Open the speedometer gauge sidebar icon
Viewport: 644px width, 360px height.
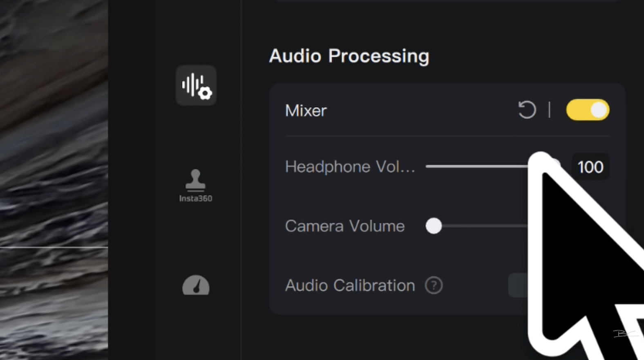[196, 285]
